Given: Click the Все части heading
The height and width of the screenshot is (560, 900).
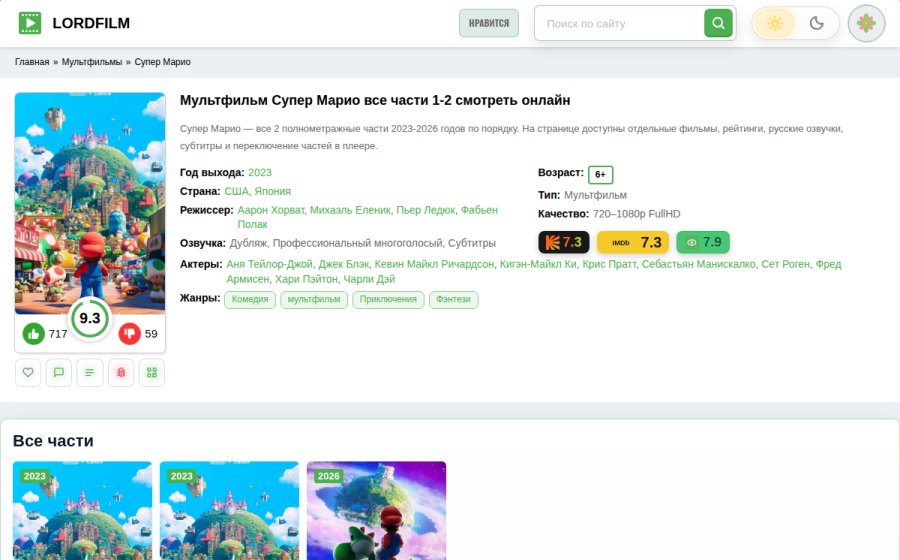Looking at the screenshot, I should 53,441.
